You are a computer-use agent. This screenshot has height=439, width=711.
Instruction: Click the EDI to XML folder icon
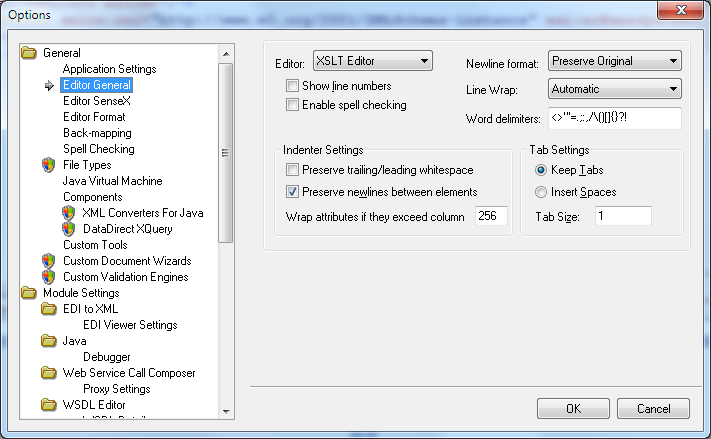click(48, 309)
